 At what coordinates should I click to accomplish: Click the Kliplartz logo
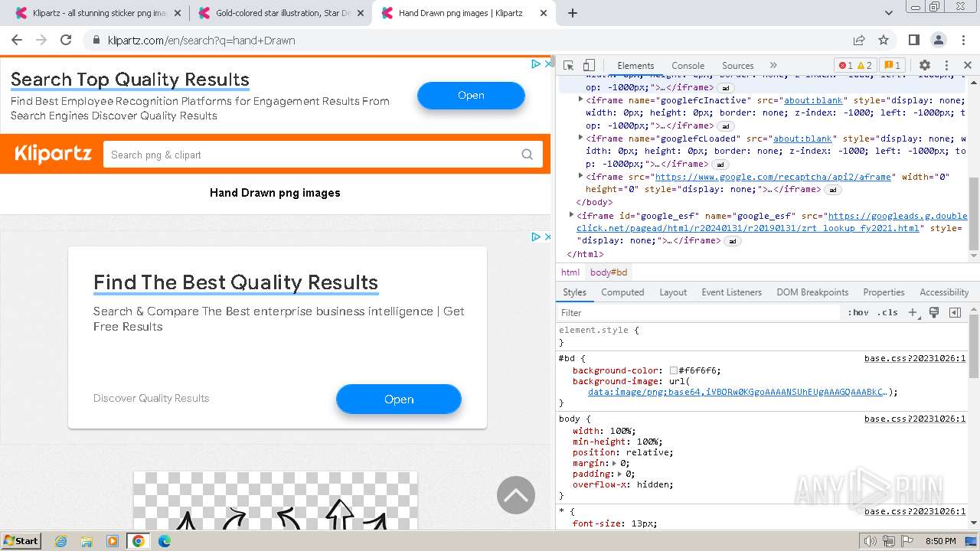pos(53,154)
